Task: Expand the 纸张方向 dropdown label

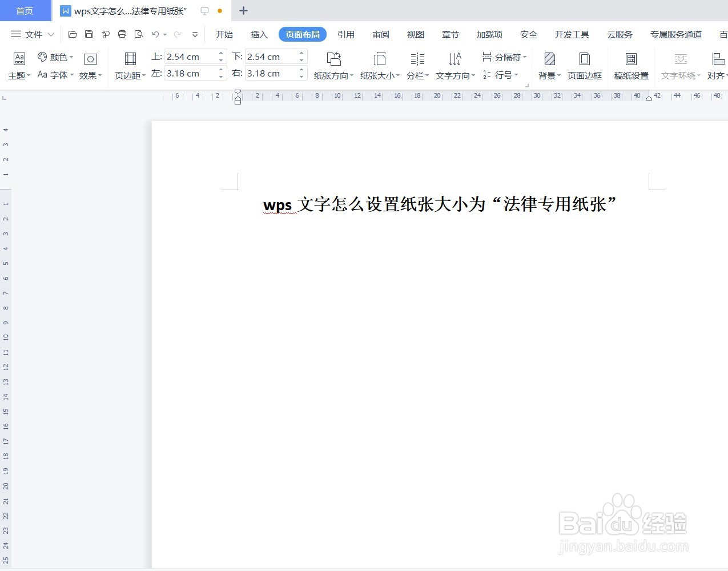Action: click(x=334, y=75)
